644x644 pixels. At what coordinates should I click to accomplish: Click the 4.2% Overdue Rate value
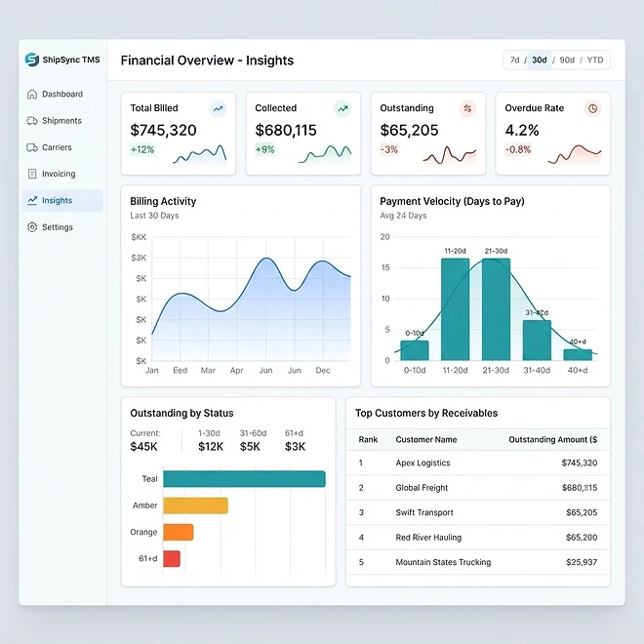point(522,130)
